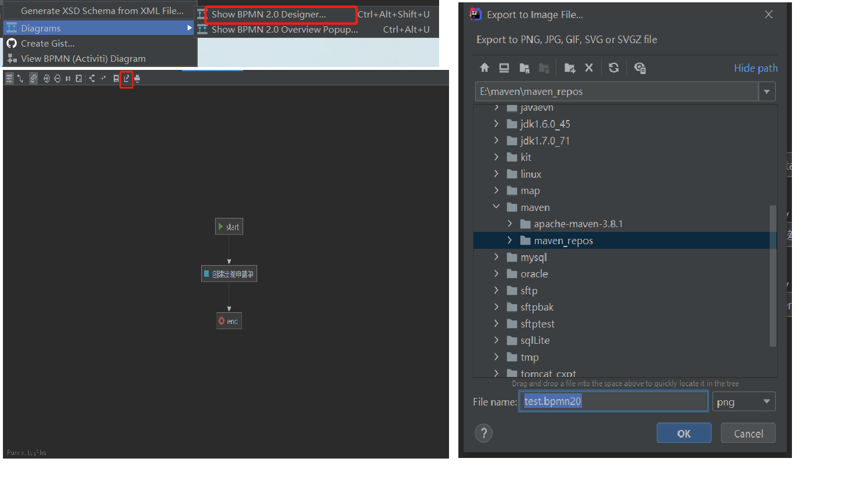The height and width of the screenshot is (504, 845).
Task: Close the Export to Image File dialog
Action: [769, 15]
